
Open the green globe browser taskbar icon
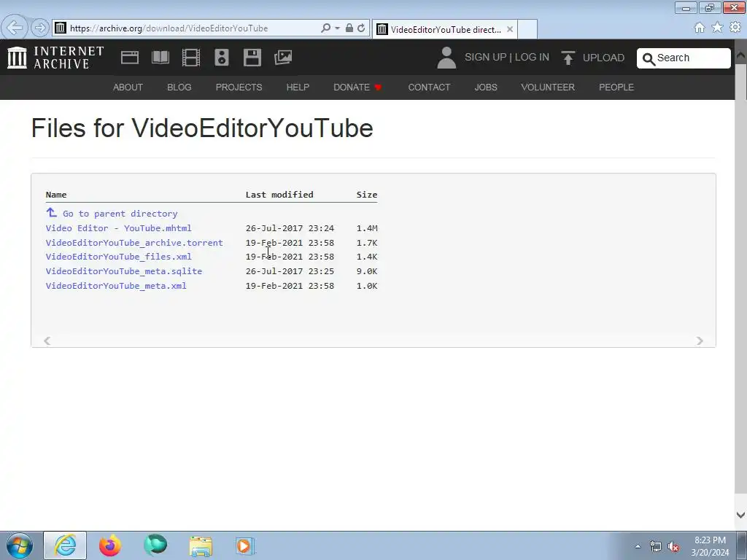(x=155, y=545)
